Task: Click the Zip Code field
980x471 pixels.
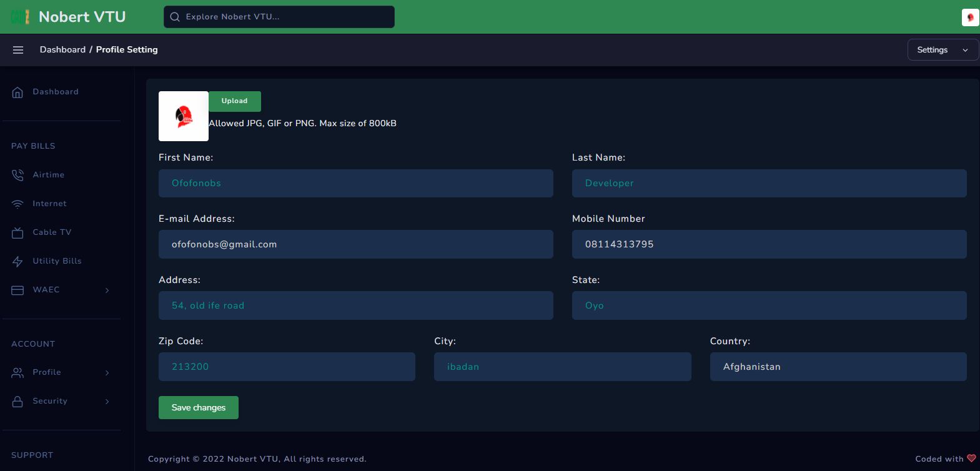Action: (x=287, y=367)
